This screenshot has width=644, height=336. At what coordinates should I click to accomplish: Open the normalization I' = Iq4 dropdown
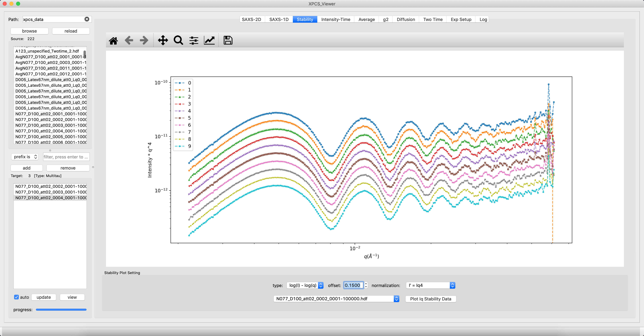[x=431, y=285]
